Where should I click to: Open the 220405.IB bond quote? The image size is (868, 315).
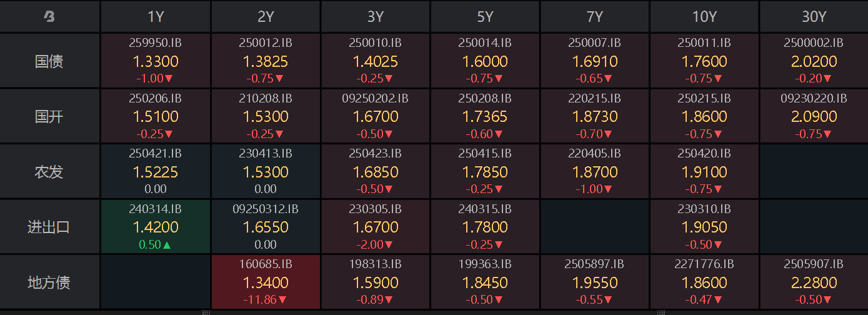click(x=595, y=171)
